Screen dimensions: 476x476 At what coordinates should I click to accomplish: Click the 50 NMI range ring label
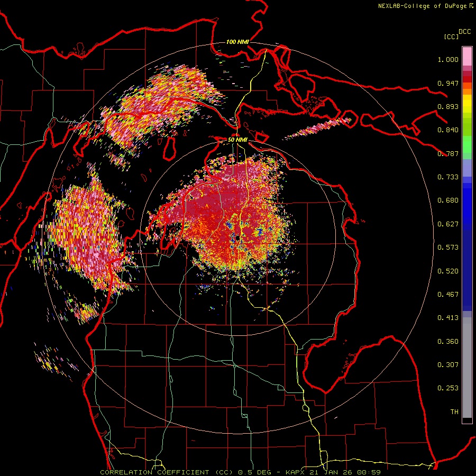tap(237, 140)
